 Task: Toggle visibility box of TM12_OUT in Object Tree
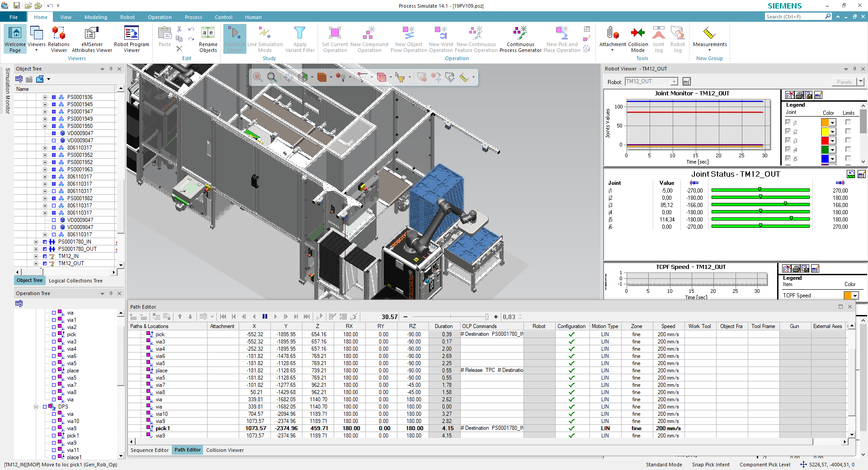(45, 263)
